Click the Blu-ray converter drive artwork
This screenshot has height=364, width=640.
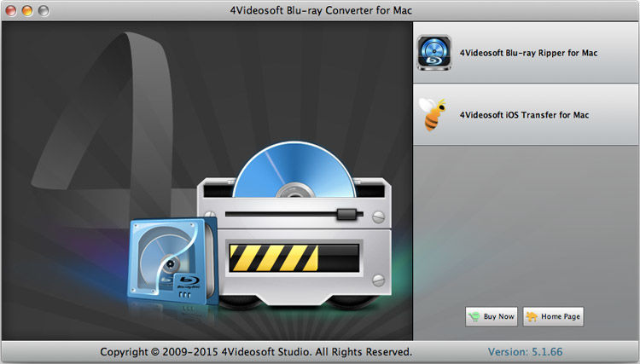[x=294, y=224]
